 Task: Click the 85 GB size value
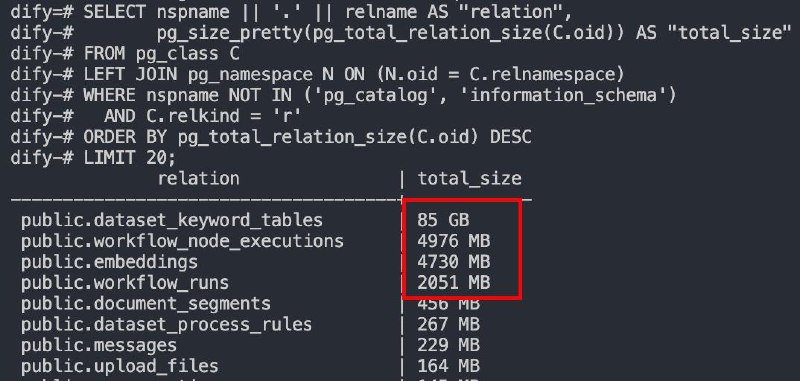(443, 220)
